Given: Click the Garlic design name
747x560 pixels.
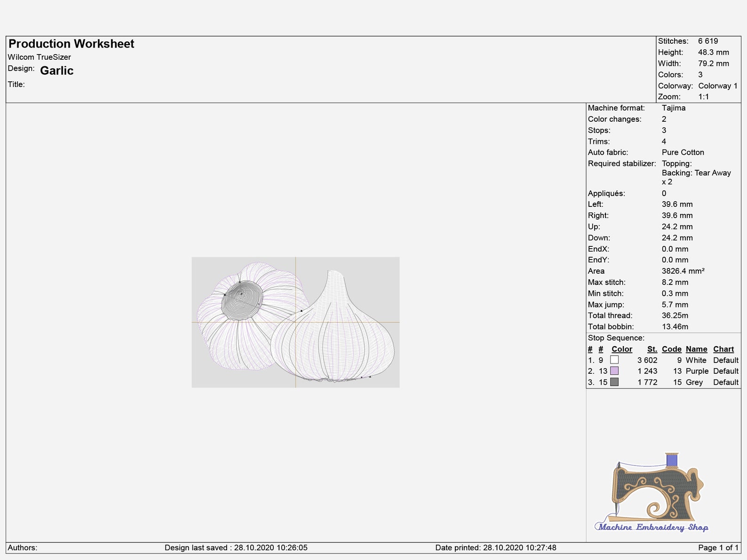Looking at the screenshot, I should coord(57,71).
